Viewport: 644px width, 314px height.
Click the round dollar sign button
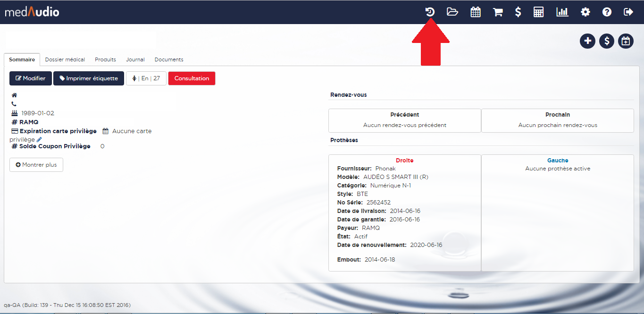[x=607, y=42]
